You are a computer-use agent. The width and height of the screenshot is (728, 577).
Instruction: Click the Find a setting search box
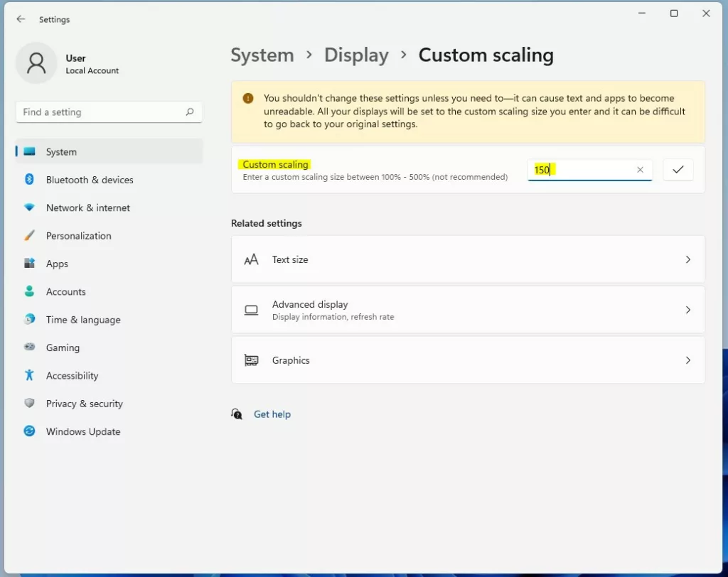100,112
